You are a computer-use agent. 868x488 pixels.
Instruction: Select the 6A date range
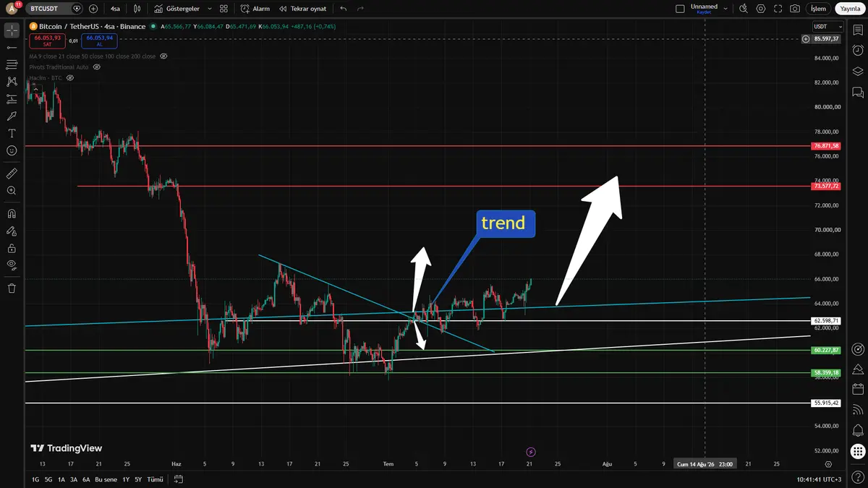[86, 479]
